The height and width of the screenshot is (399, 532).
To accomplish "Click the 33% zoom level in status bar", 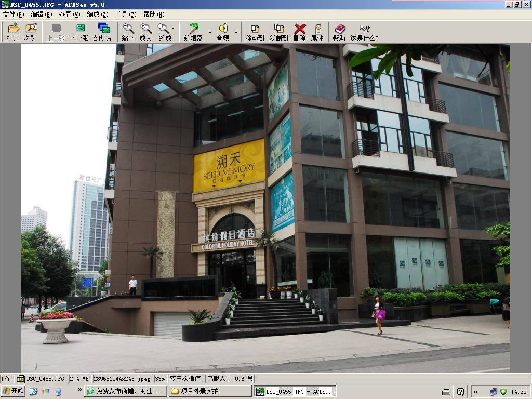I will tap(160, 379).
